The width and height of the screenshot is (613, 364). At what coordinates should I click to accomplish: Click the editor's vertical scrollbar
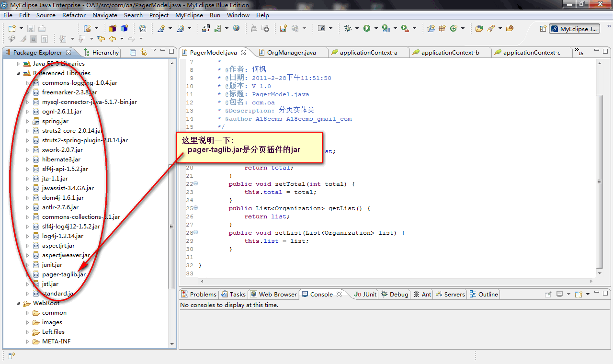coord(599,182)
